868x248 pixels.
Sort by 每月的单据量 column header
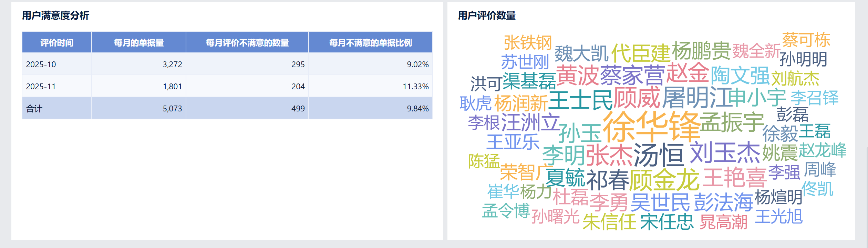pyautogui.click(x=139, y=42)
